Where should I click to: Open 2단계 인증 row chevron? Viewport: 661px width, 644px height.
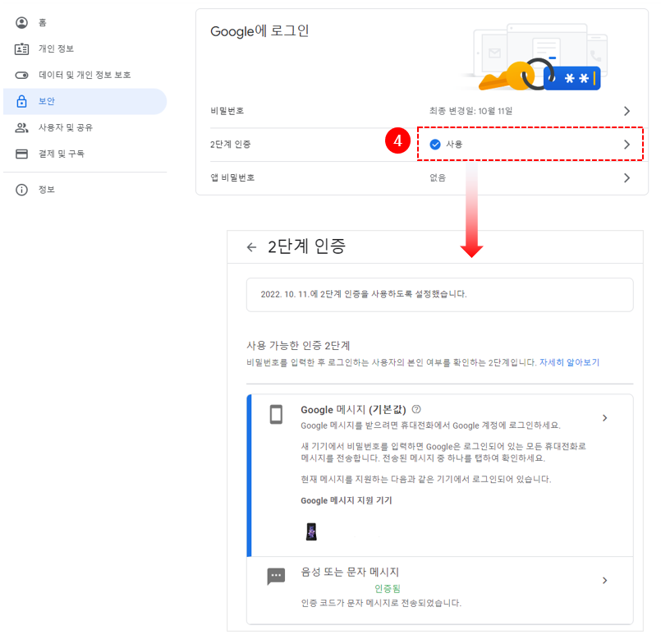coord(627,145)
